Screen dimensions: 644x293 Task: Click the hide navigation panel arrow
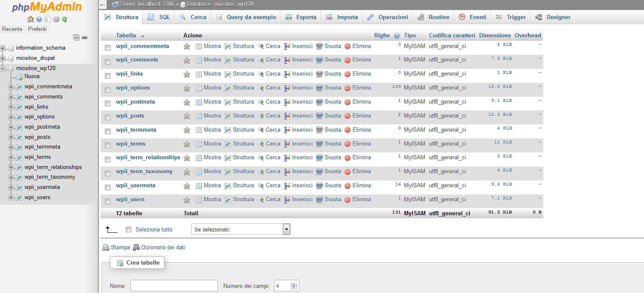click(x=103, y=4)
